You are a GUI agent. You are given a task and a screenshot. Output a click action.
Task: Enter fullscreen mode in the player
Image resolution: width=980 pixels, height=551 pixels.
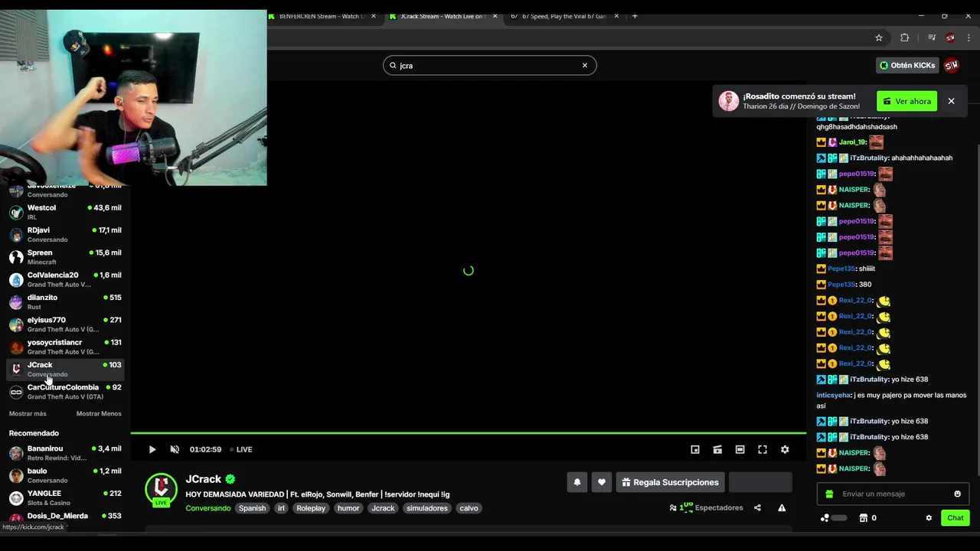tap(763, 449)
